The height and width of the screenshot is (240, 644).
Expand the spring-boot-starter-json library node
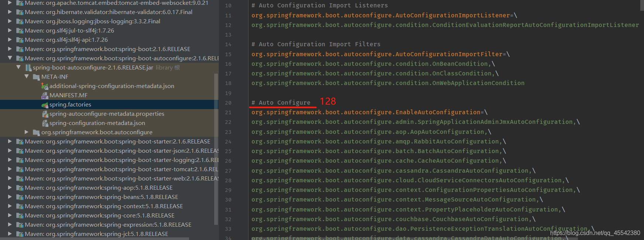[10, 151]
